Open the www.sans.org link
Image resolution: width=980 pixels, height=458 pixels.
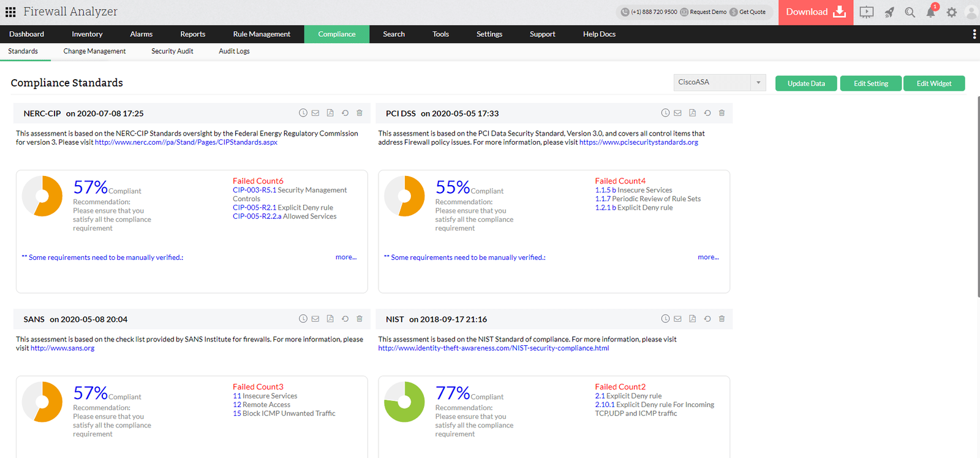pos(62,348)
